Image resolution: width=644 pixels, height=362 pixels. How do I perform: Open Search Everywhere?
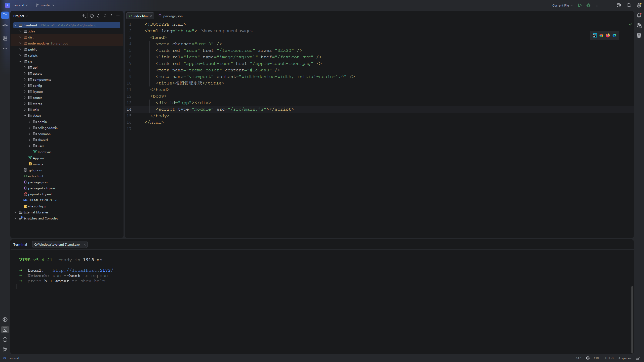629,5
